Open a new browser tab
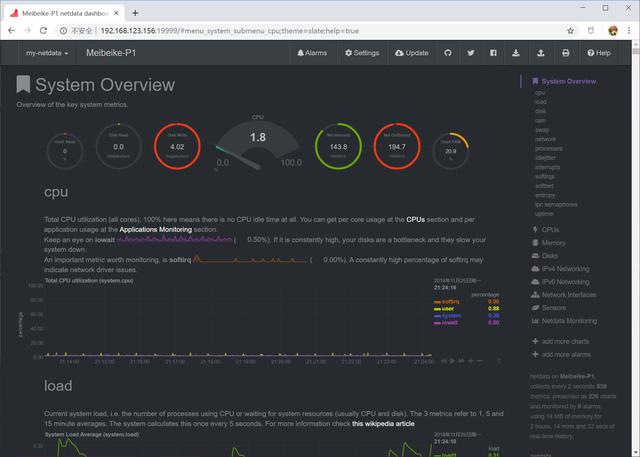 pyautogui.click(x=135, y=13)
